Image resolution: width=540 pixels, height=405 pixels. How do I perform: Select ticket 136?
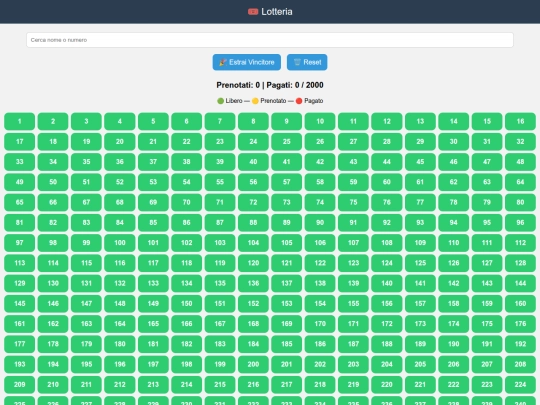253,283
